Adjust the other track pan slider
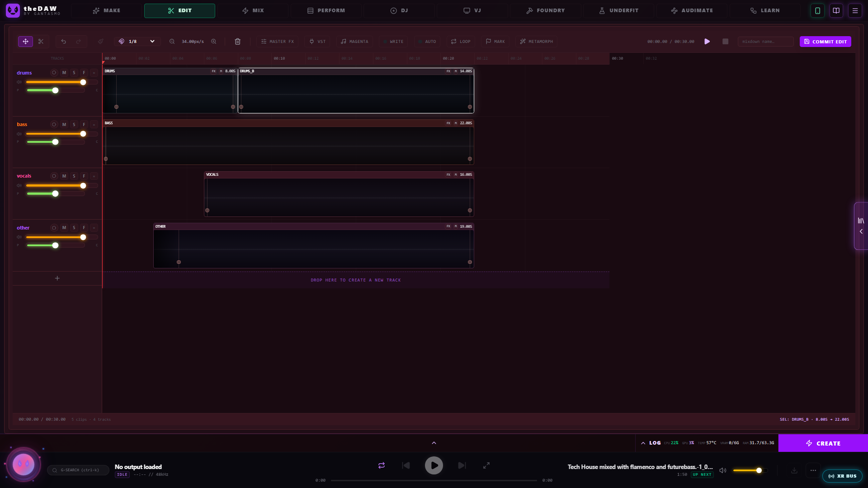The width and height of the screenshot is (868, 488). point(56,245)
